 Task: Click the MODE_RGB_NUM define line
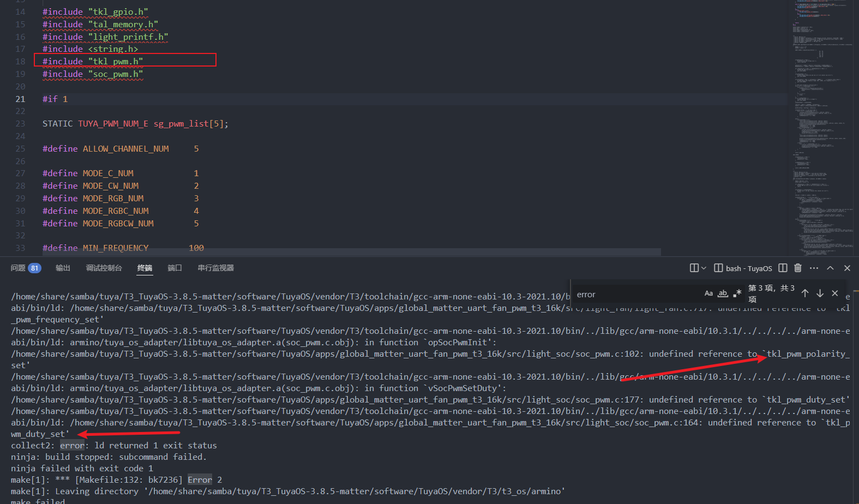[121, 199]
